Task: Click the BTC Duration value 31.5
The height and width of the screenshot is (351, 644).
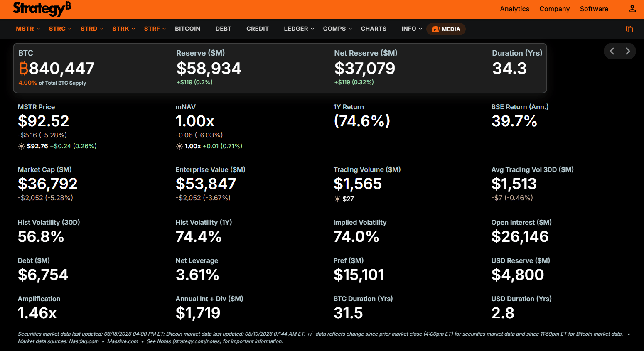Action: [x=348, y=313]
